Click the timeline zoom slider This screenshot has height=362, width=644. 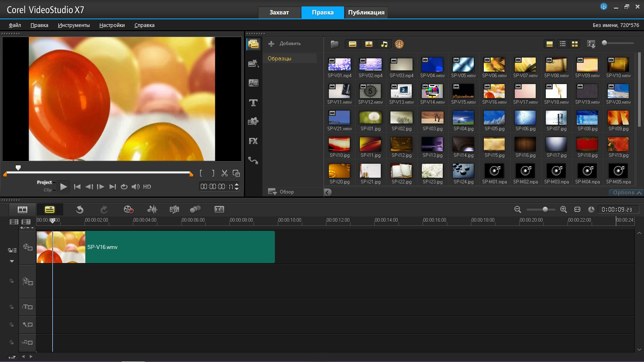click(x=545, y=210)
